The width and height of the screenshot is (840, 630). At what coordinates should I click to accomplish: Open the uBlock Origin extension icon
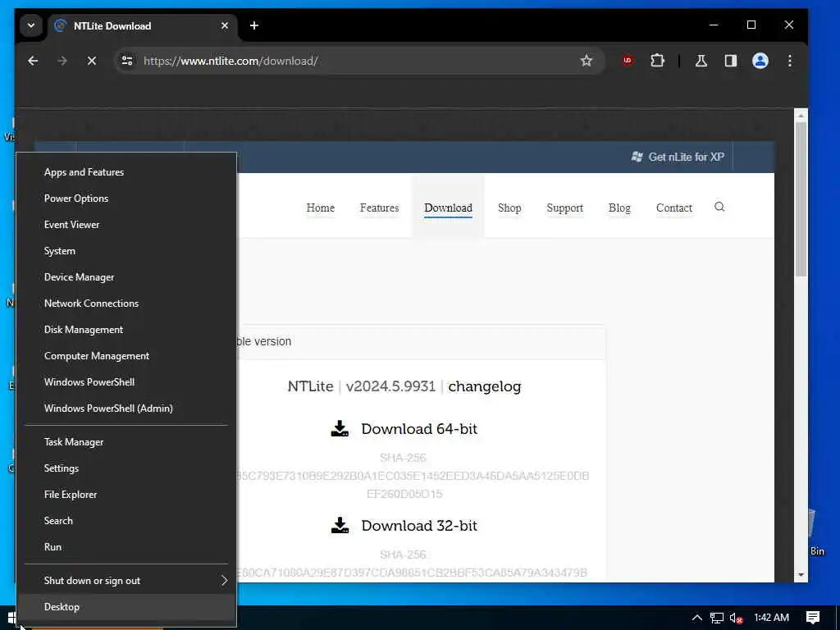[x=628, y=61]
